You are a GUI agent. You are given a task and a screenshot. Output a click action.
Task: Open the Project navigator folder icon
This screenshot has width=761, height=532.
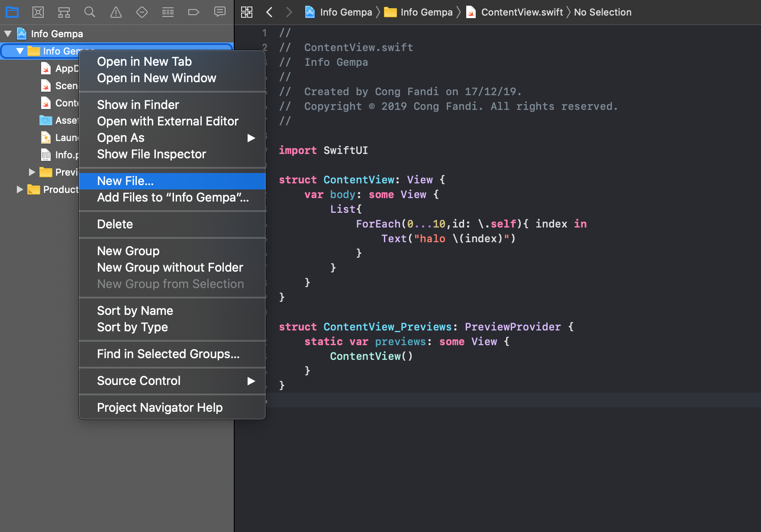(x=12, y=12)
